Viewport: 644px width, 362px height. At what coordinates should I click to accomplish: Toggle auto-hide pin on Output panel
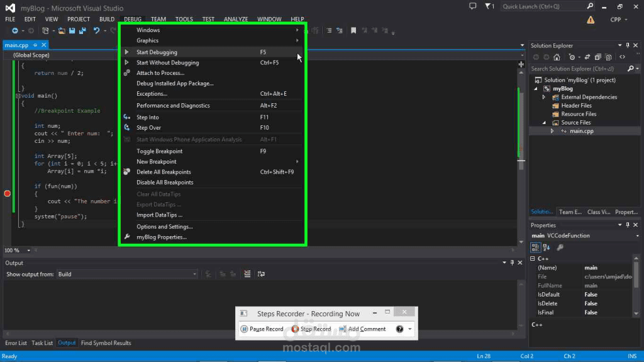coord(512,263)
